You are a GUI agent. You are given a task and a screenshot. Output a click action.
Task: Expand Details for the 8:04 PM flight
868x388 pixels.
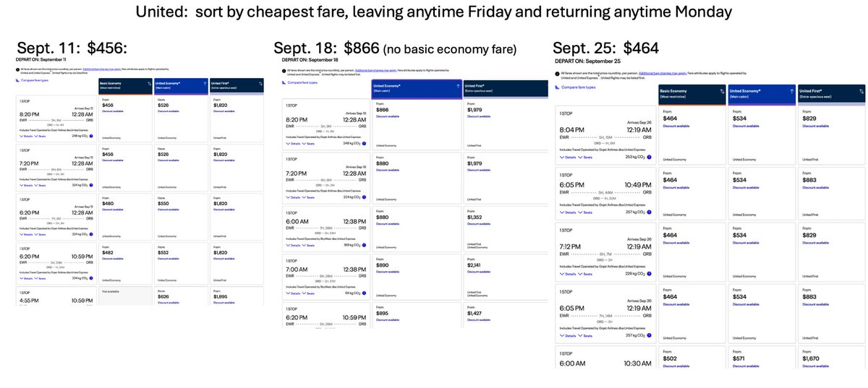[x=568, y=157]
